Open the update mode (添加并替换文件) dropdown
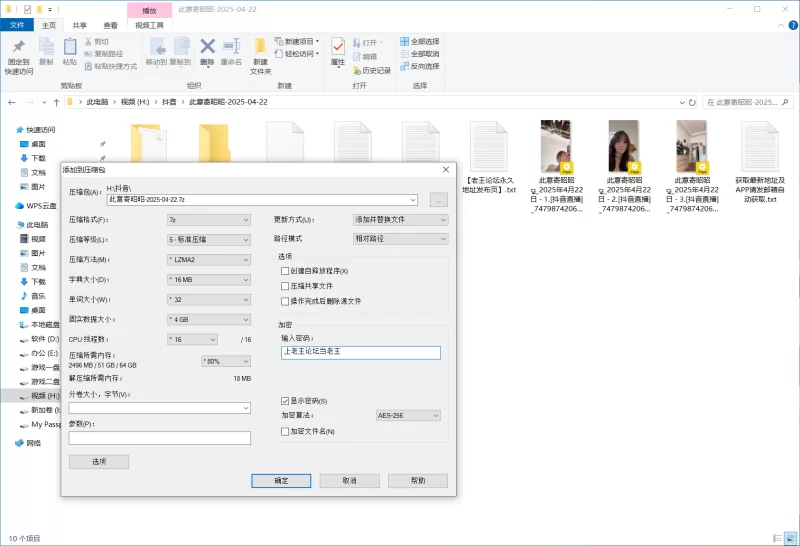This screenshot has height=546, width=800. 401,219
